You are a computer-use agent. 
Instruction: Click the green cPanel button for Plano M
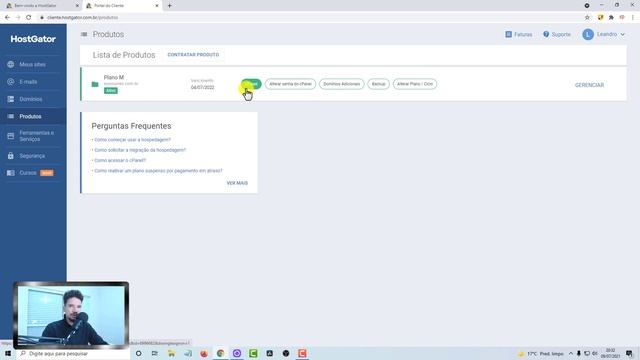click(x=251, y=84)
